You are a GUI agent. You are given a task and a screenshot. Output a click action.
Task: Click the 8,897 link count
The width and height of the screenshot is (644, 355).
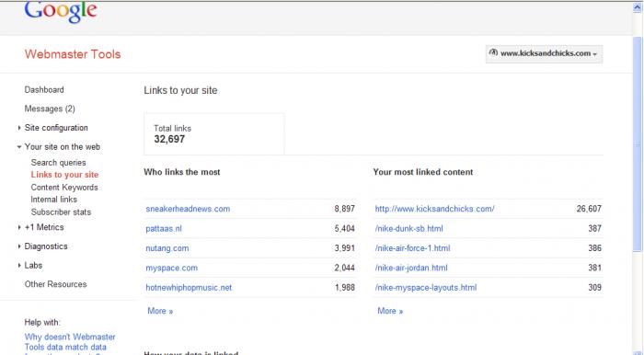point(345,209)
